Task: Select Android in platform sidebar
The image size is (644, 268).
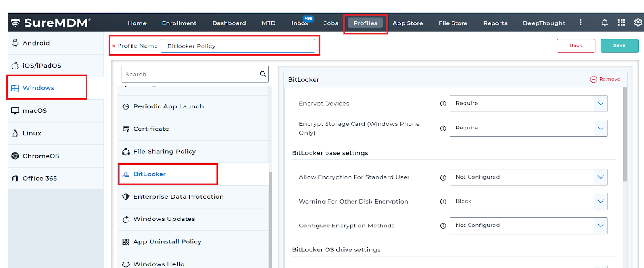Action: [x=56, y=43]
